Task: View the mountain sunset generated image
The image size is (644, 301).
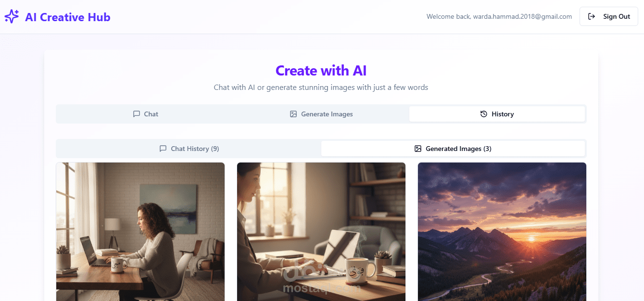Action: (x=502, y=232)
